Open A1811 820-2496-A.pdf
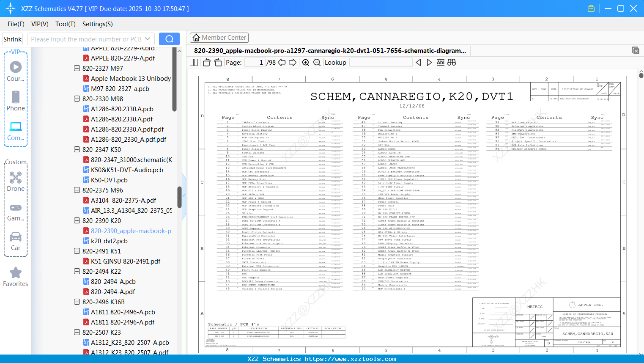 click(123, 322)
